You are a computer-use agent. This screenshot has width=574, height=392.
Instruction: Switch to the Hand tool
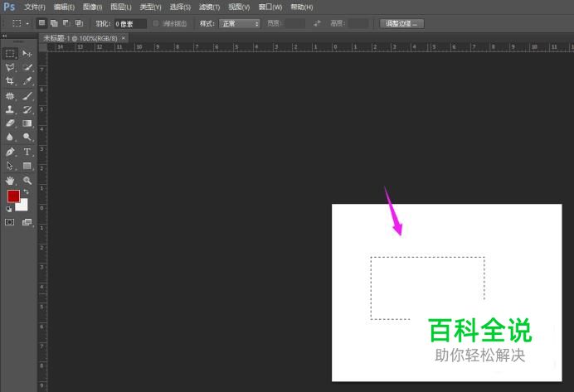[x=11, y=180]
